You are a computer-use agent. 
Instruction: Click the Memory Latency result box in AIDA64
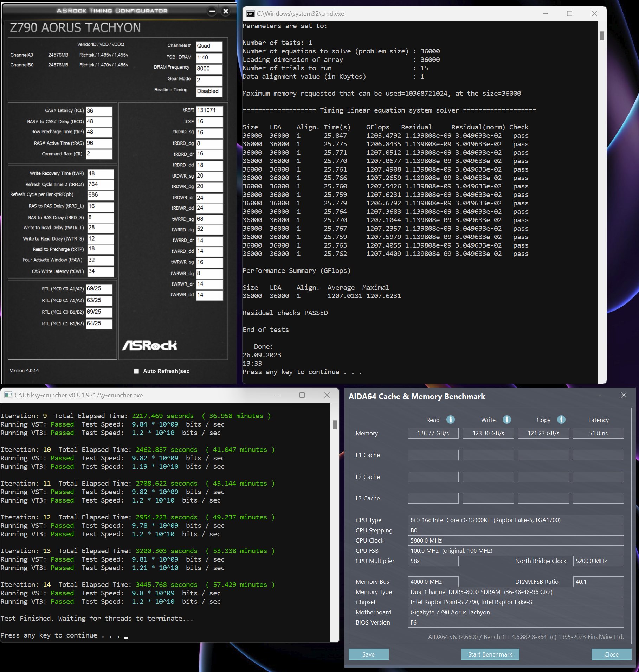tap(598, 433)
